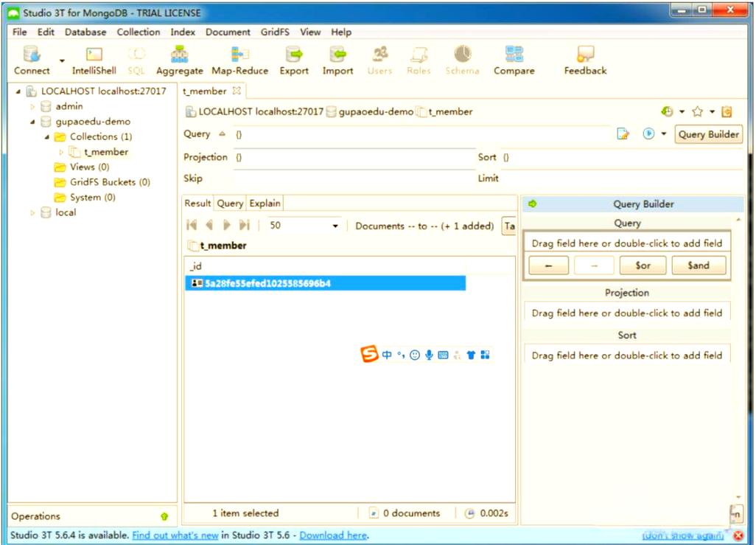Viewport: 756px width, 545px height.
Task: Open the Aggregate tool
Action: (x=179, y=60)
